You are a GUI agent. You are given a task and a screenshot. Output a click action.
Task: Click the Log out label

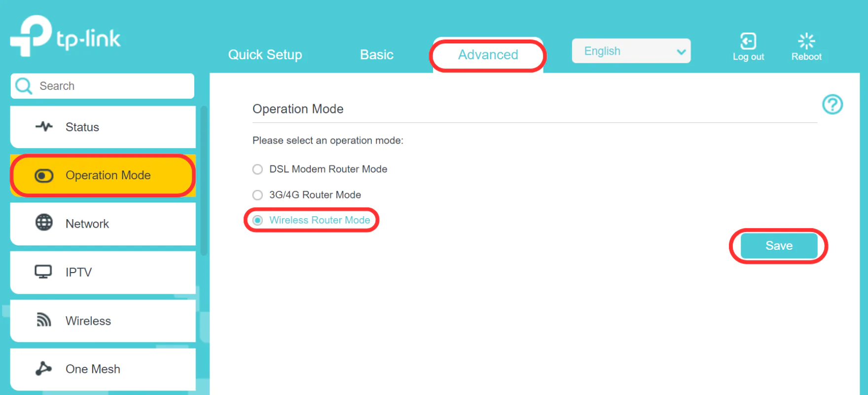748,57
